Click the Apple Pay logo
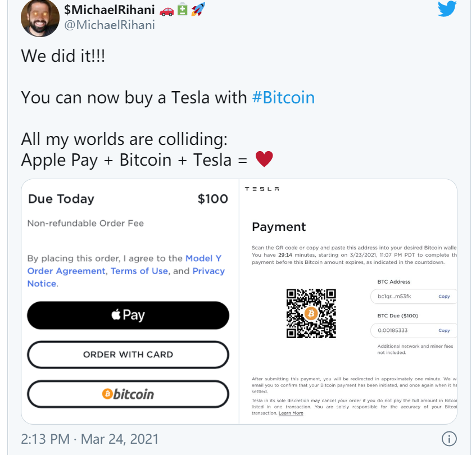This screenshot has width=476, height=455. pyautogui.click(x=128, y=315)
